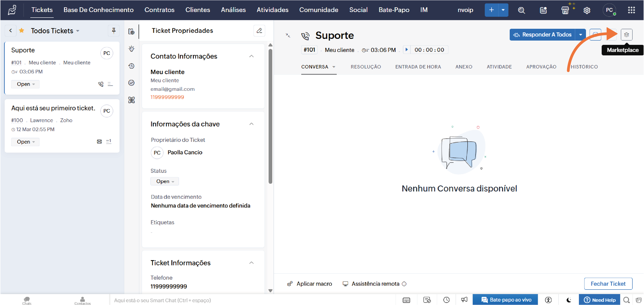Viewport: 644px width, 305px height.
Task: Open the apps grid icon
Action: 631,10
